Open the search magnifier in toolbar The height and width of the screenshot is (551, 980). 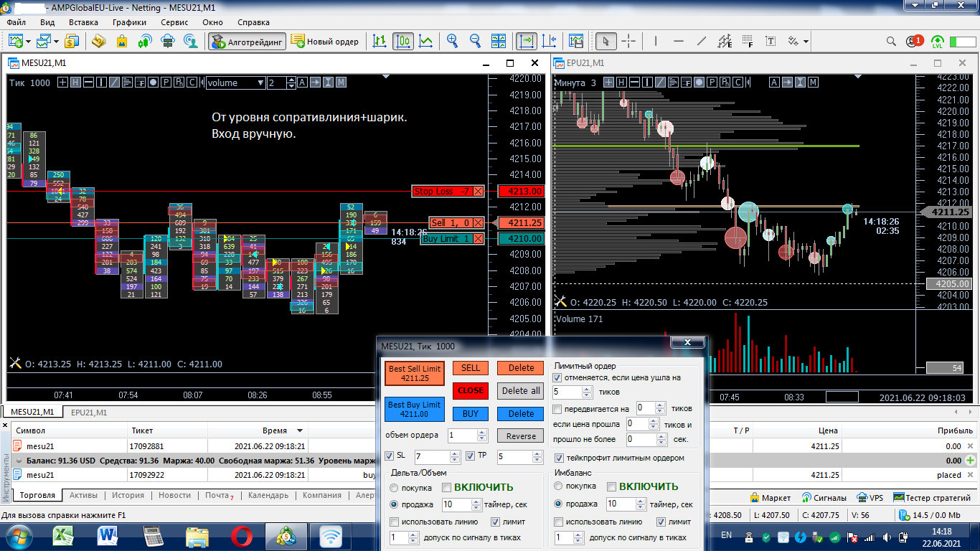pos(891,42)
